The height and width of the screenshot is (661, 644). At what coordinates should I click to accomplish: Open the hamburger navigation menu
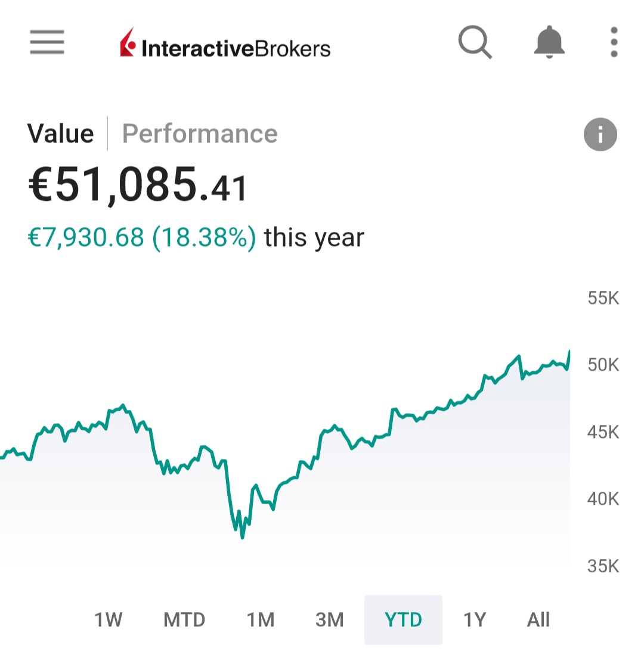[x=47, y=42]
